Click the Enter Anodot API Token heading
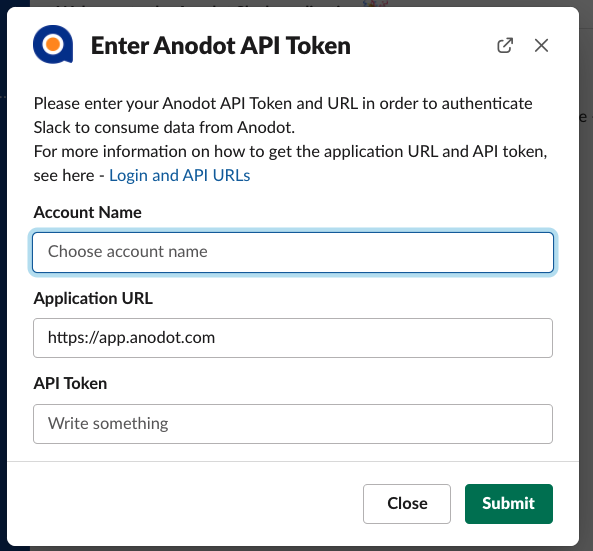This screenshot has height=551, width=593. click(221, 46)
